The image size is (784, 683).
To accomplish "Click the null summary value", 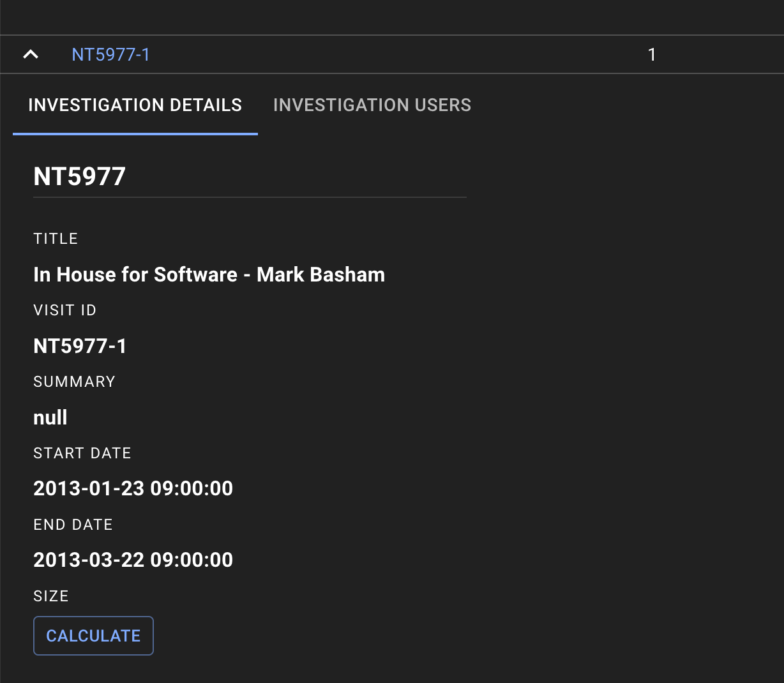I will pyautogui.click(x=50, y=417).
